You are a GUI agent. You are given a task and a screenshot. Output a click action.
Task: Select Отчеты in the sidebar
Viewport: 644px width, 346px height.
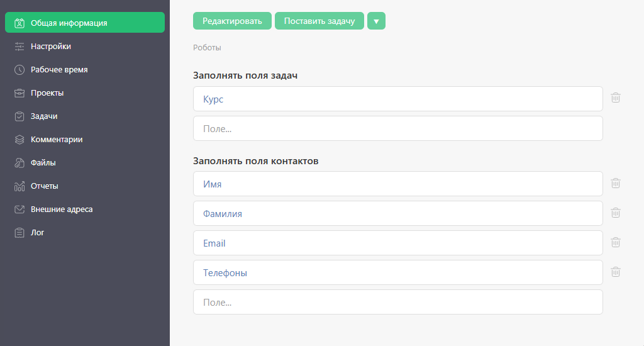(x=45, y=186)
